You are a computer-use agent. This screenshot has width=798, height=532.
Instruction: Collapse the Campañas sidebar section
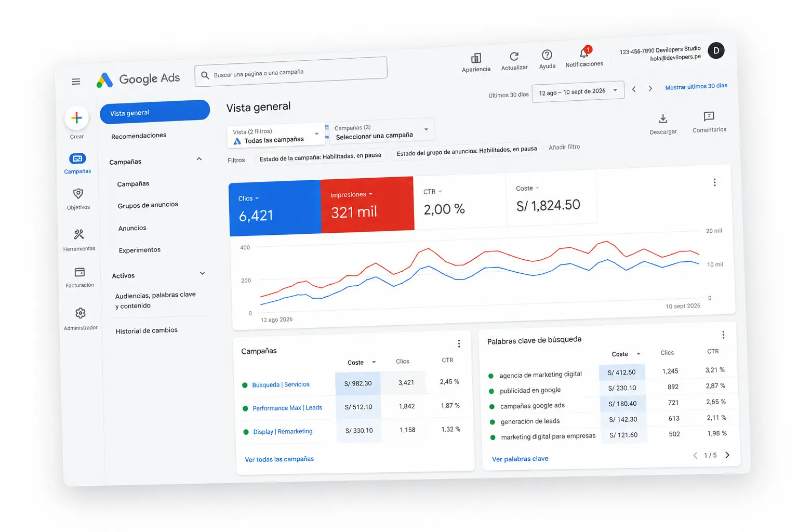[199, 159]
